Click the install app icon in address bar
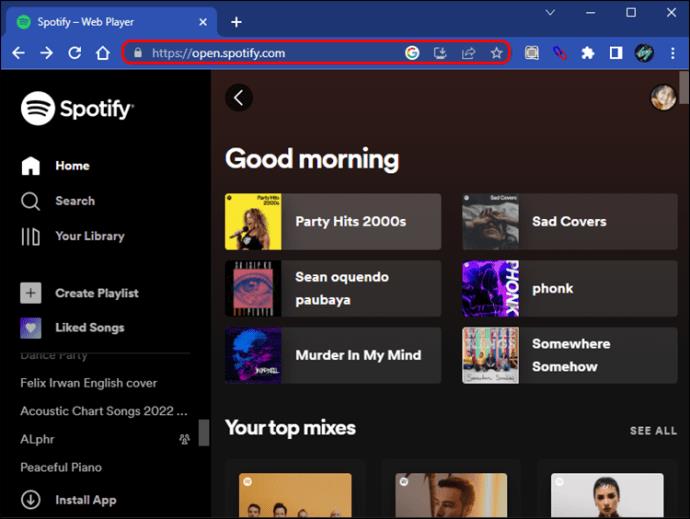 click(440, 53)
